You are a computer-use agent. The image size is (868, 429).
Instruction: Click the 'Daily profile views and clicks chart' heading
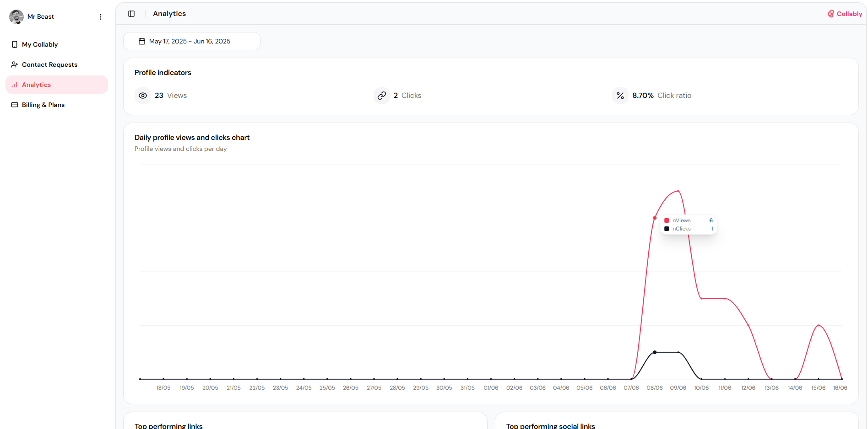192,138
